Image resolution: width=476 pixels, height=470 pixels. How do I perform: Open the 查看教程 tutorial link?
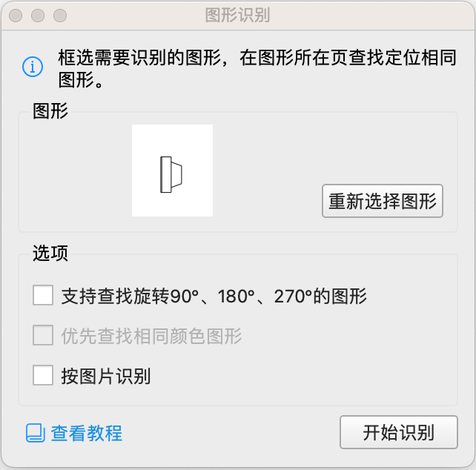click(86, 433)
